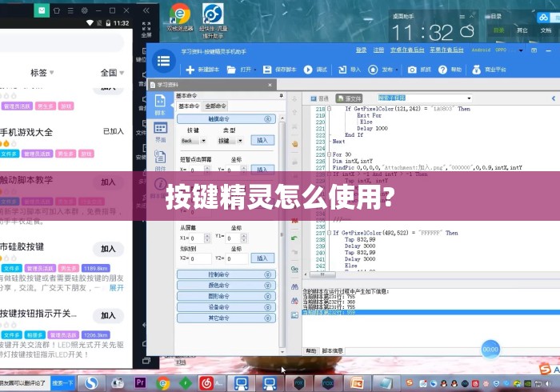Switch editor to 普通 view
Viewport: 560px width, 392px height.
(319, 98)
